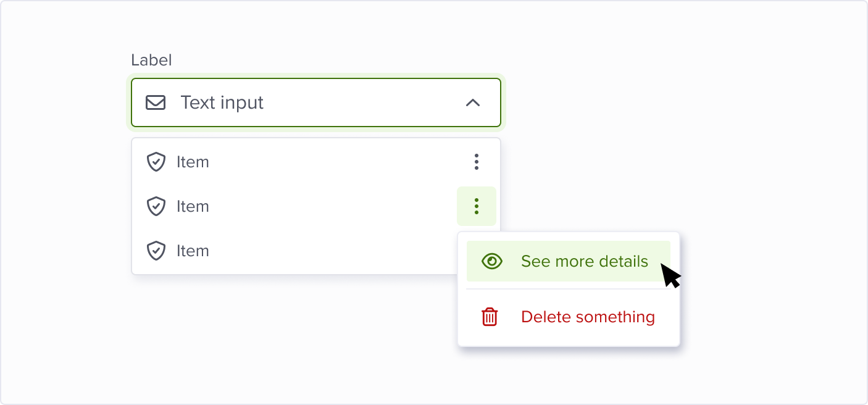868x405 pixels.
Task: Open the three-dot menu on the first Item
Action: (476, 162)
